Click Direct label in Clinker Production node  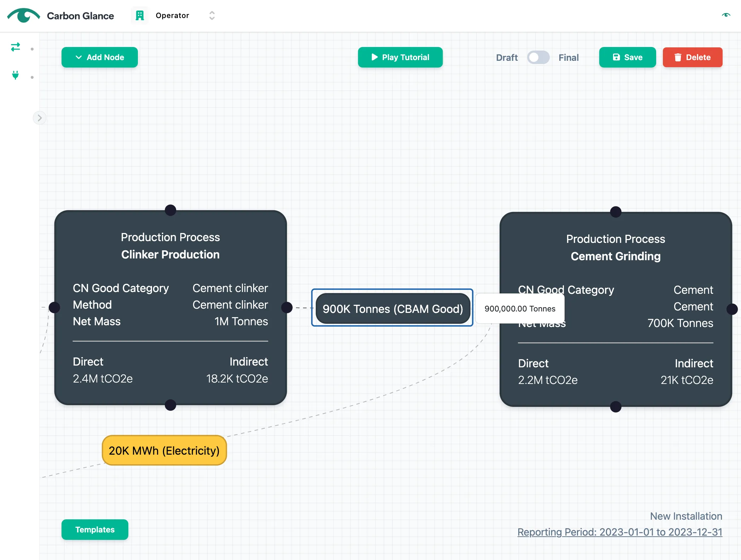point(88,362)
